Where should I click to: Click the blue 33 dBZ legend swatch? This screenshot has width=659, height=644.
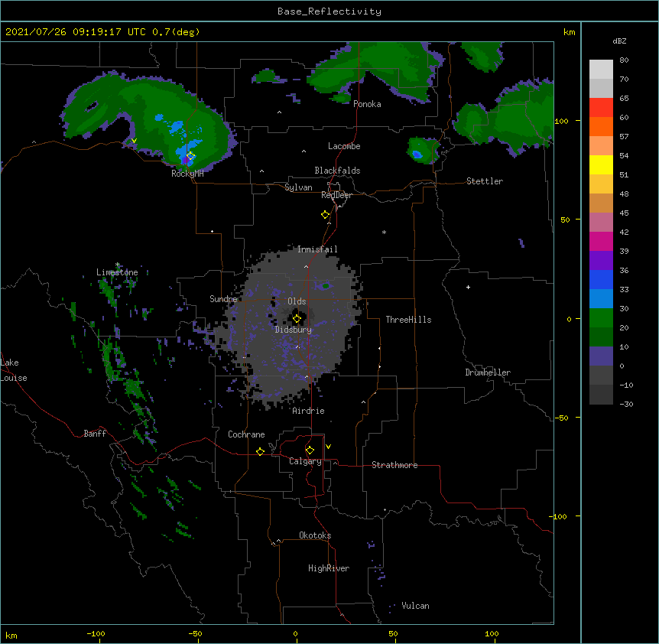(x=601, y=279)
